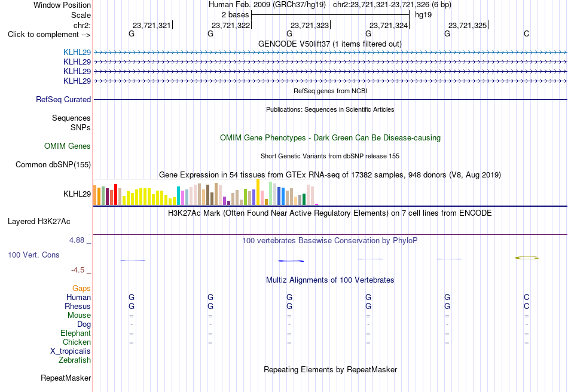Open the GENCODE V50lift37 track title
Screen dimensions: 568x392
[329, 44]
